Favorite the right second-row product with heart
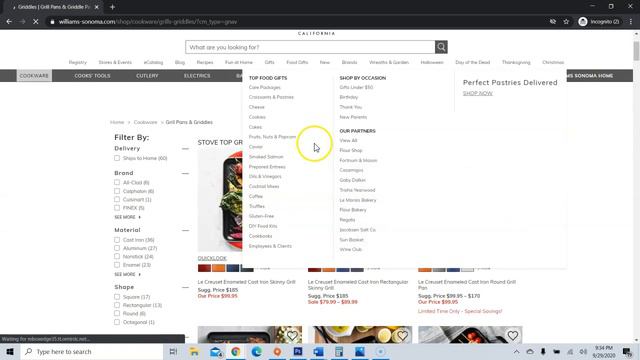Image resolution: width=640 pixels, height=360 pixels. pyautogui.click(x=513, y=336)
